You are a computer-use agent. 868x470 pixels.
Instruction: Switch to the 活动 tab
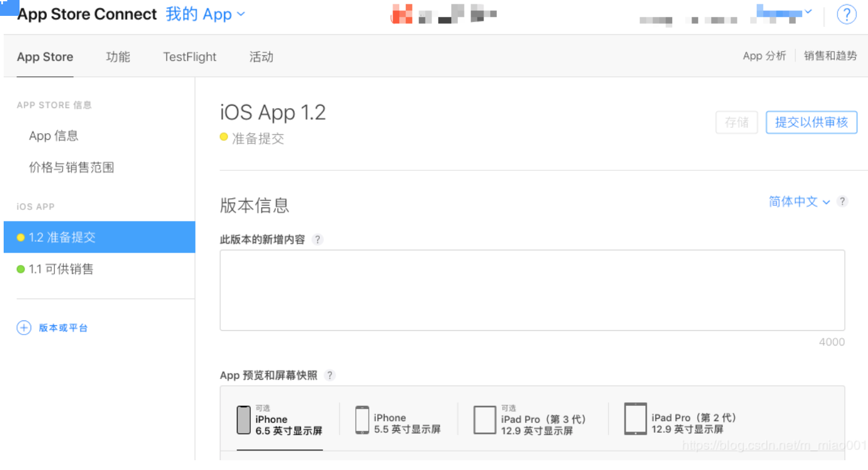[261, 57]
